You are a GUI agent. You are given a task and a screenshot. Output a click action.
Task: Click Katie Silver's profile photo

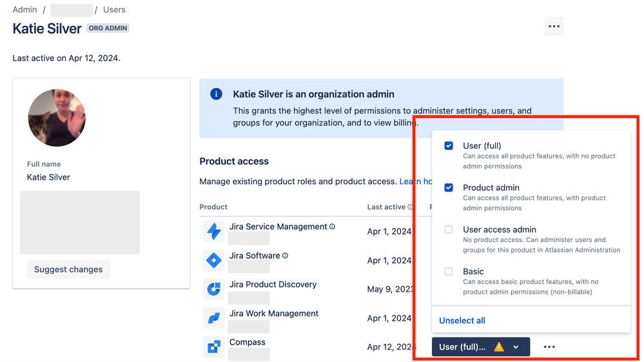pyautogui.click(x=57, y=118)
